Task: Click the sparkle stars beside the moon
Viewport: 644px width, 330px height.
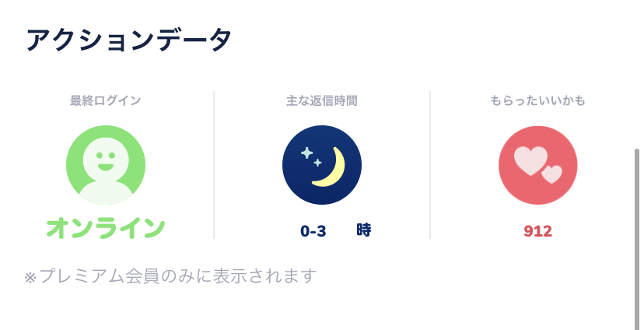Action: pyautogui.click(x=311, y=156)
